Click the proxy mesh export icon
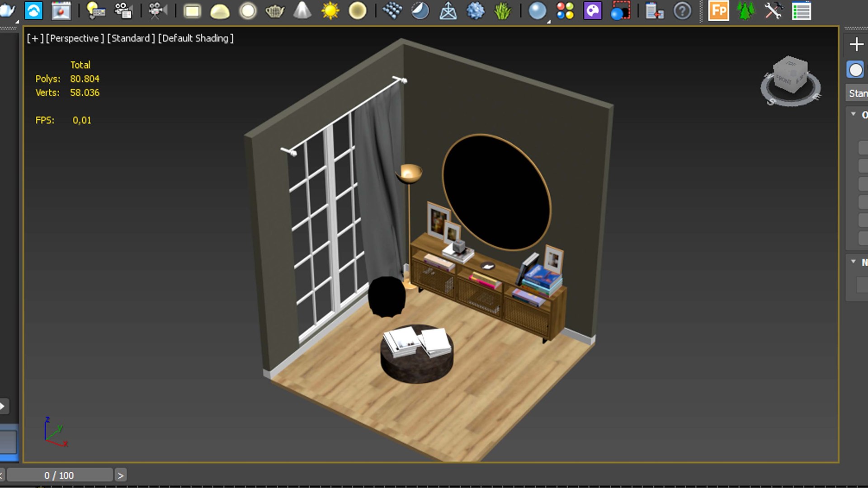Screen dimensions: 868x488 pyautogui.click(x=448, y=11)
